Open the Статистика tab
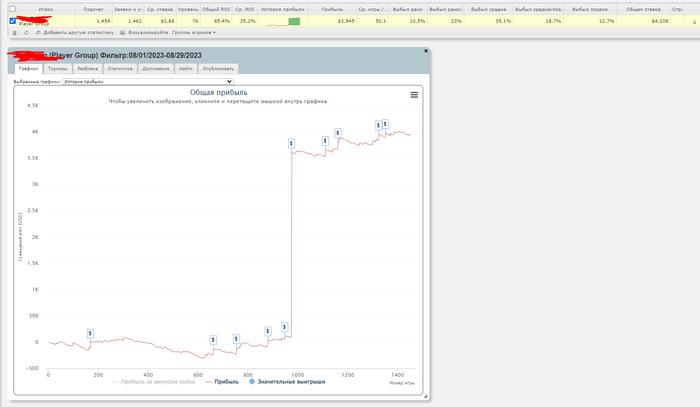The width and height of the screenshot is (700, 407). 121,69
